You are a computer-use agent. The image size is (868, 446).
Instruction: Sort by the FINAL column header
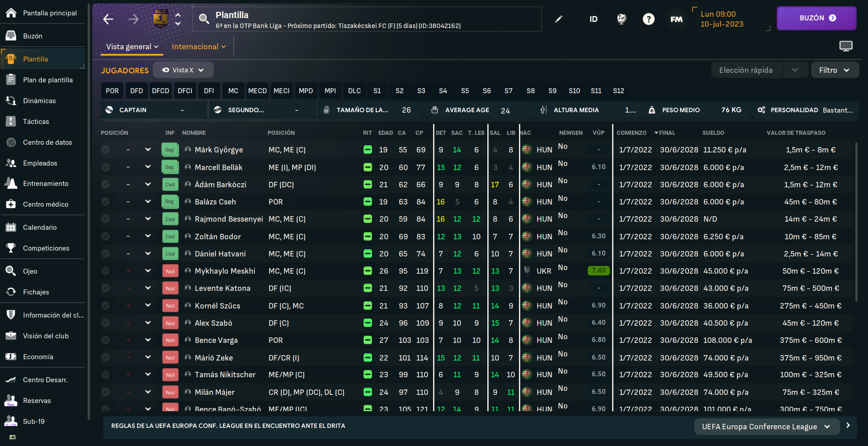click(x=666, y=133)
